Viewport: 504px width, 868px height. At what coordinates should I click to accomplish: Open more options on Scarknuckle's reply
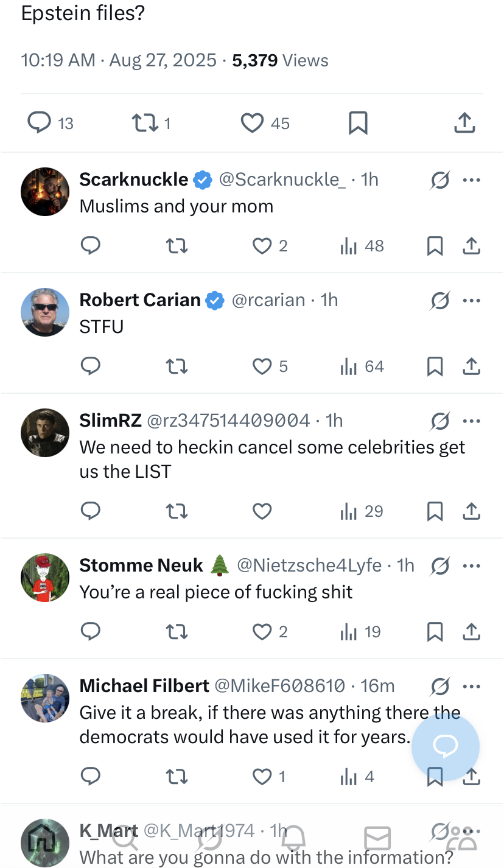tap(472, 180)
